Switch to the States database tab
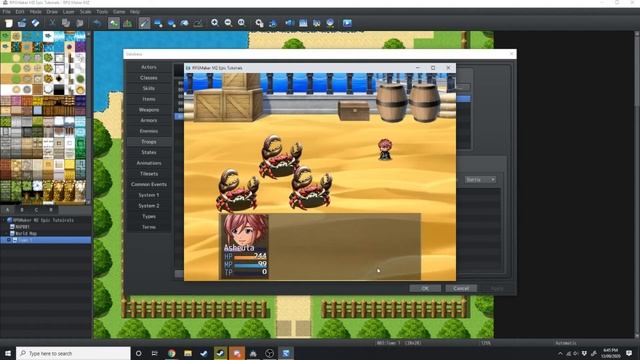Viewport: 640px width, 360px height. pos(149,152)
